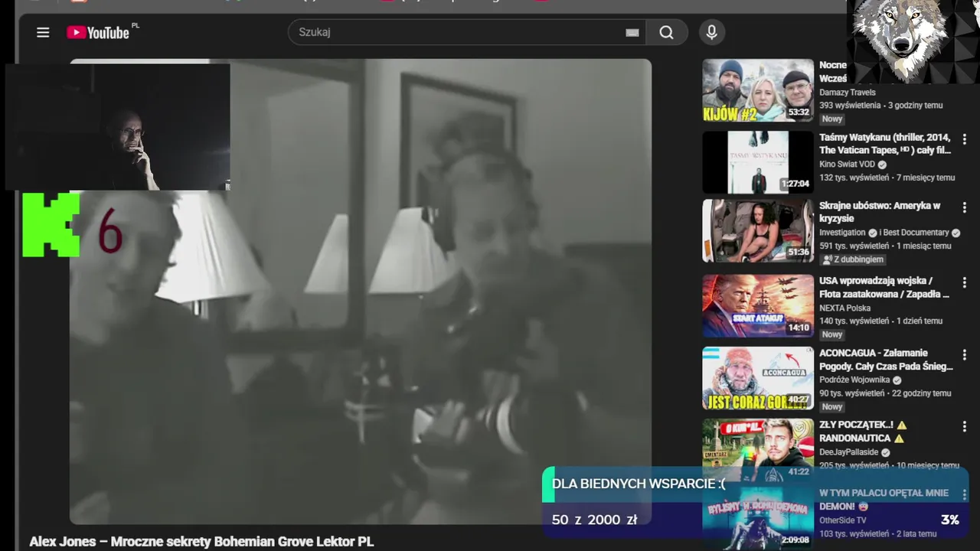Click the Nowy badge under Damazy Travels

pos(832,119)
